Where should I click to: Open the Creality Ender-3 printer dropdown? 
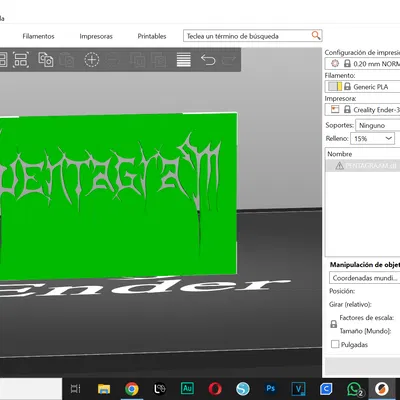tap(362, 109)
